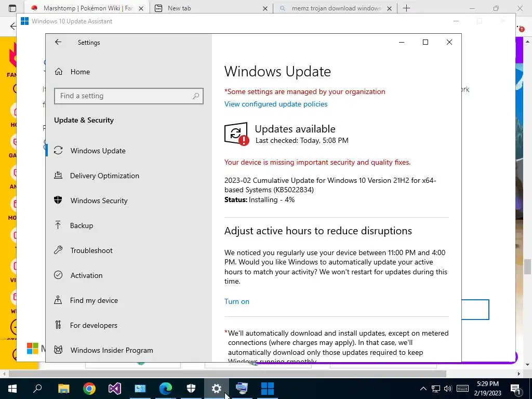The height and width of the screenshot is (399, 532).
Task: Open the Windows 10 Update Assistant taskbar icon
Action: (x=268, y=389)
